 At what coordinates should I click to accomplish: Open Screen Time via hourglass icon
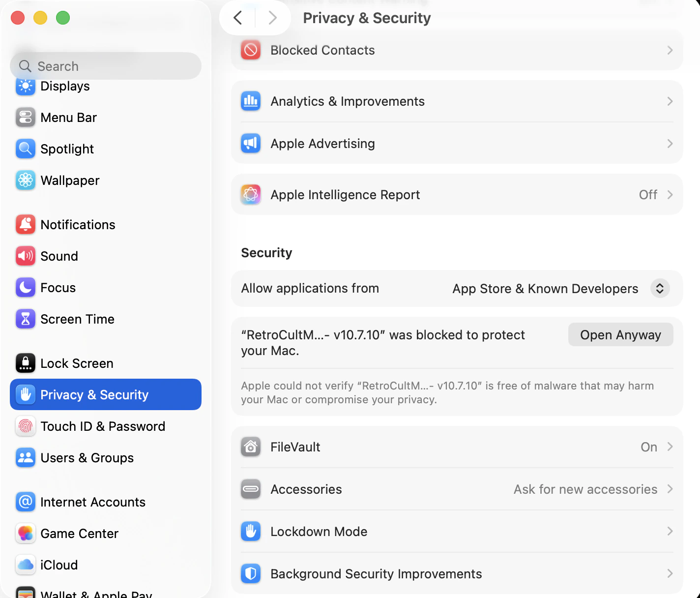tap(26, 319)
